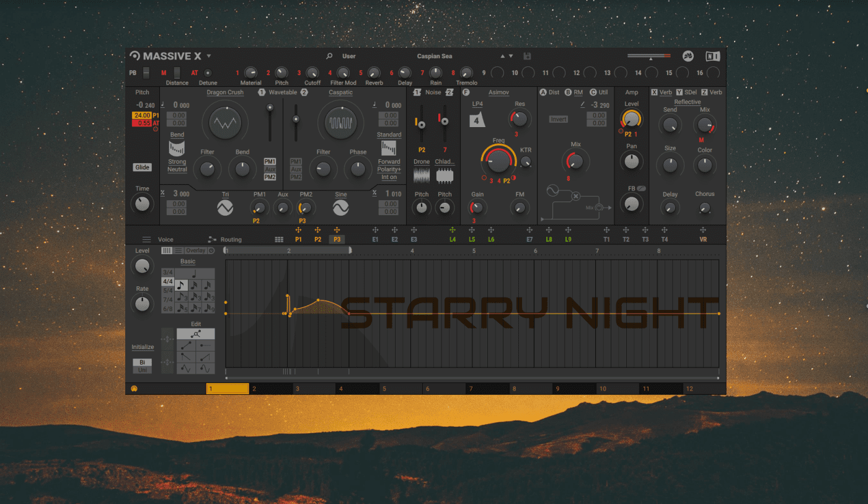Image resolution: width=868 pixels, height=504 pixels.
Task: Click the Voice panel hamburger icon
Action: click(x=146, y=239)
